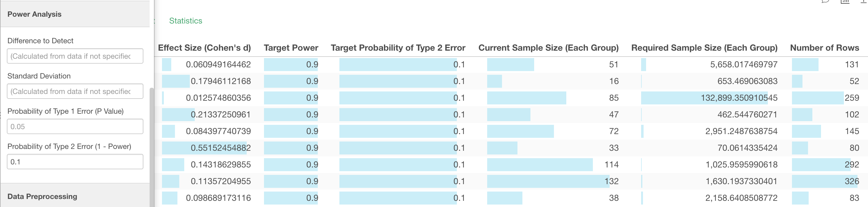Viewport: 868px width, 207px height.
Task: Edit the Probability of Type 2 Error field
Action: tap(75, 162)
